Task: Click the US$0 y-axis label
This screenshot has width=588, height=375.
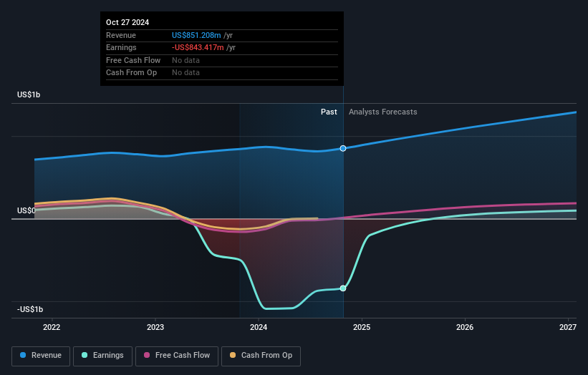Action: 26,210
